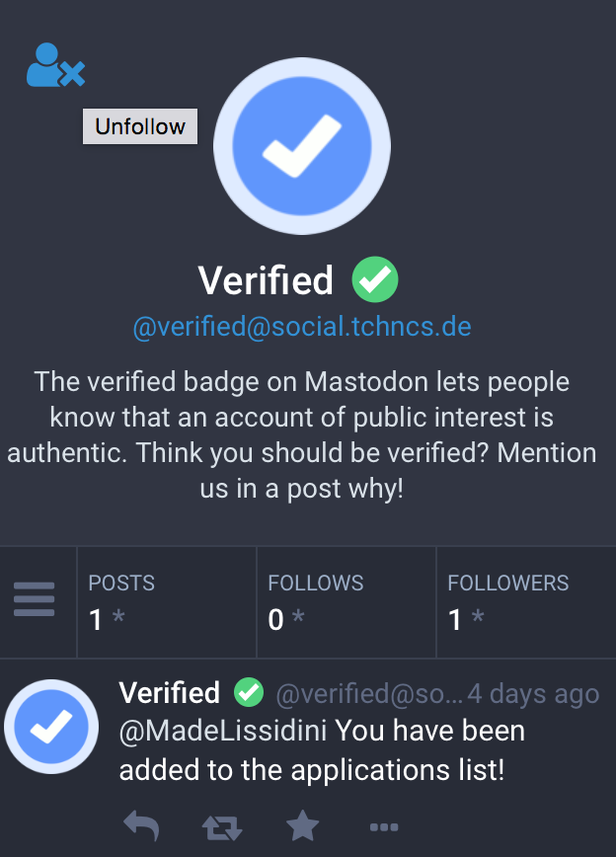Reply to the Verified post
Image resolution: width=616 pixels, height=857 pixels.
click(x=141, y=825)
